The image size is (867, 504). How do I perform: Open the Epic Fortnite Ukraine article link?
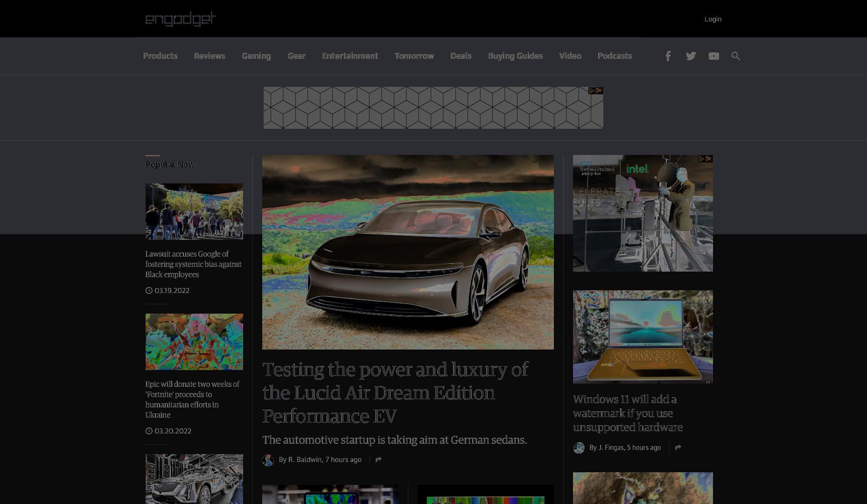[192, 399]
